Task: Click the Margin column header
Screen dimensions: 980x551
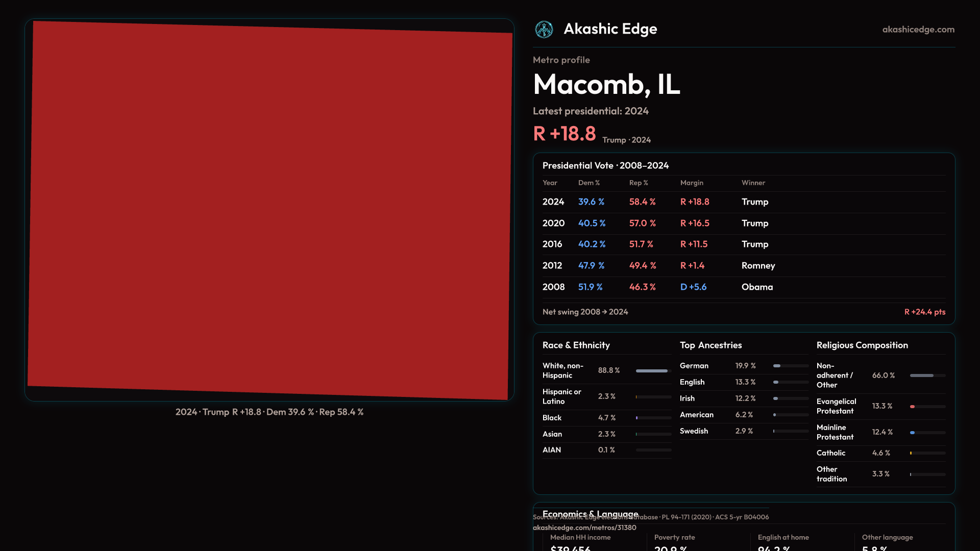Action: pyautogui.click(x=692, y=183)
